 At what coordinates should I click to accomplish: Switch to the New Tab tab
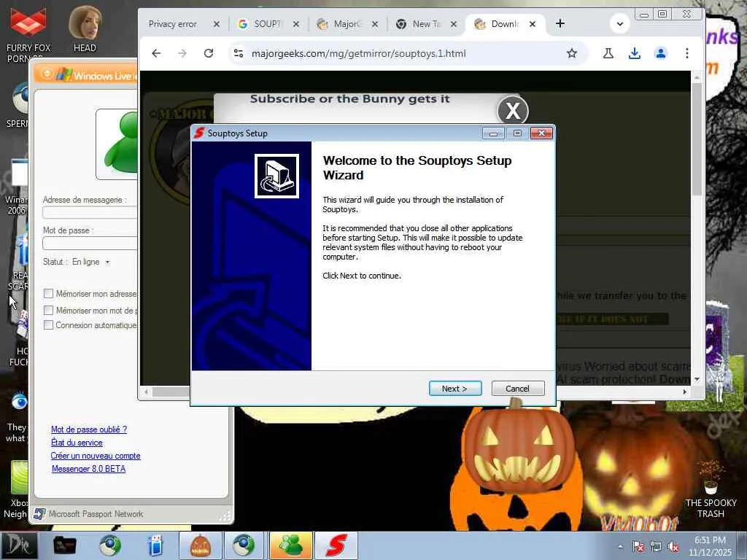tap(419, 24)
